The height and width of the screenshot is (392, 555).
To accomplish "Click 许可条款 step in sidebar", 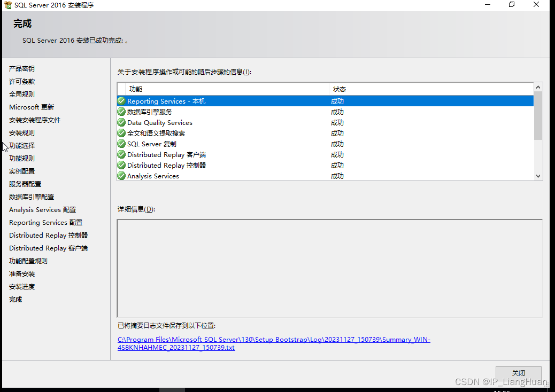I will [22, 81].
